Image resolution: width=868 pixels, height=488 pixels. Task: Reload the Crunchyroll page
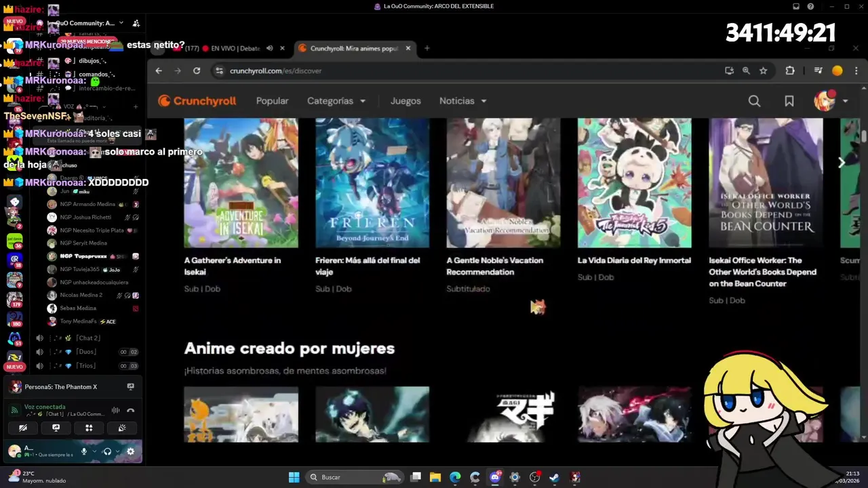(197, 70)
